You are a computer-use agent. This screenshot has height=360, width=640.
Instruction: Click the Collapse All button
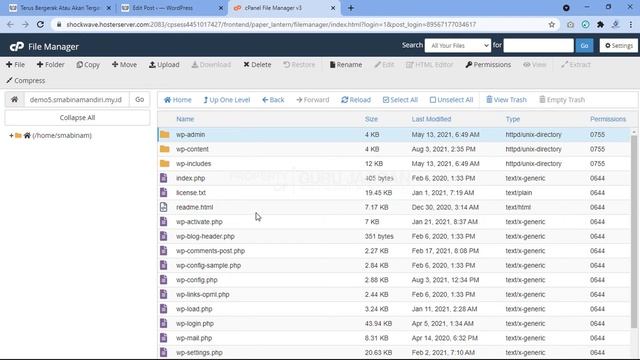[77, 118]
